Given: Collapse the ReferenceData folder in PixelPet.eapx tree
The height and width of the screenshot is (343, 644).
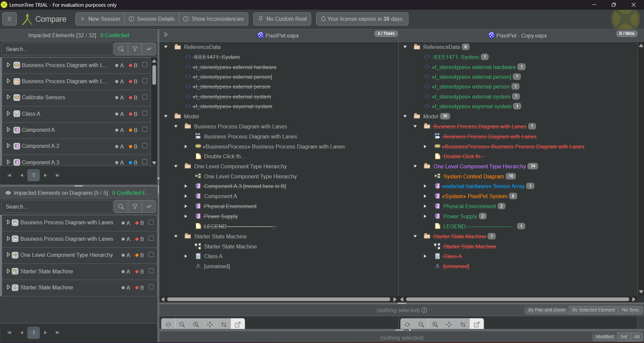Looking at the screenshot, I should 166,47.
